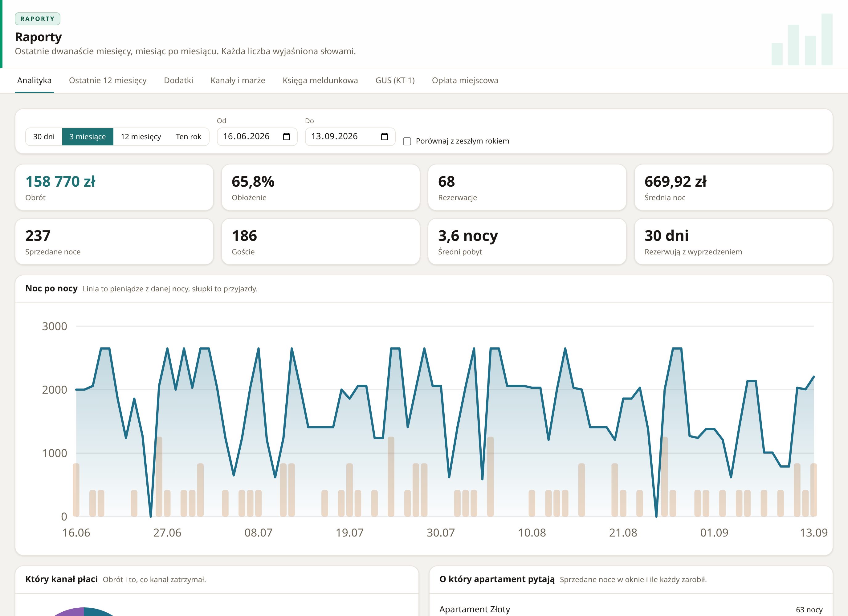848x616 pixels.
Task: Click the 669,92 zł Średnia noc card
Action: [733, 187]
